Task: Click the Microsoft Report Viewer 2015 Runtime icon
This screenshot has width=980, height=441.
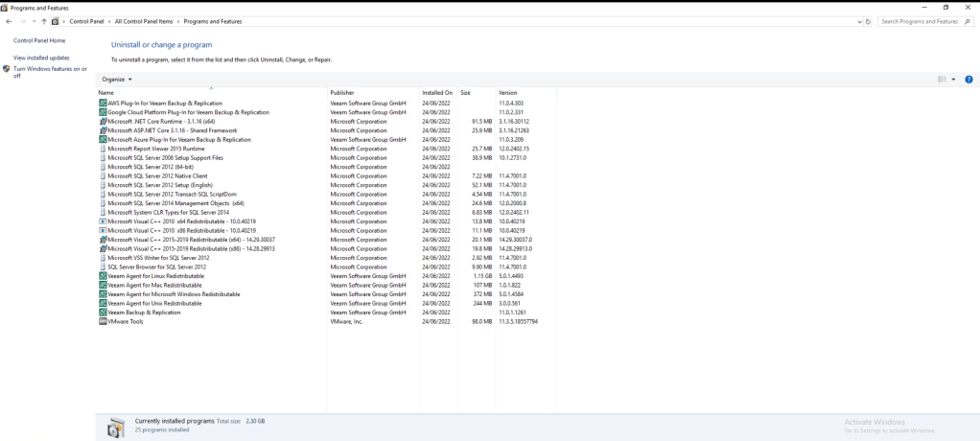Action: (x=103, y=149)
